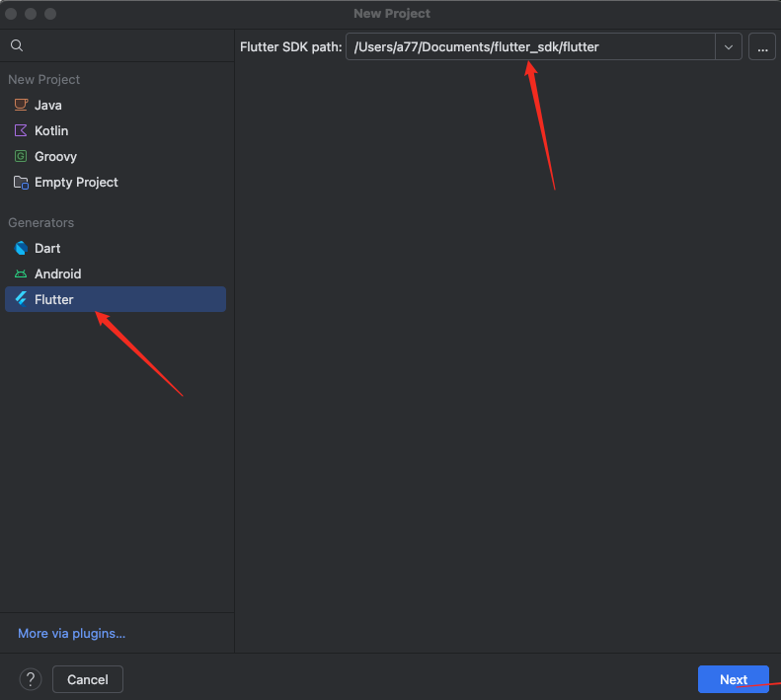Browse for SDK path with ellipsis button
The image size is (781, 700).
[x=762, y=46]
